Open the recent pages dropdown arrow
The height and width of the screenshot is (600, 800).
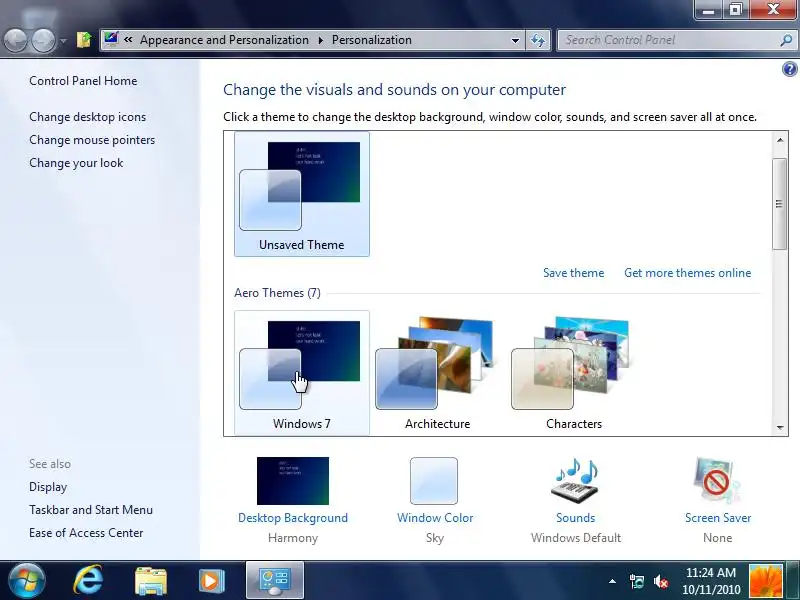[x=63, y=40]
